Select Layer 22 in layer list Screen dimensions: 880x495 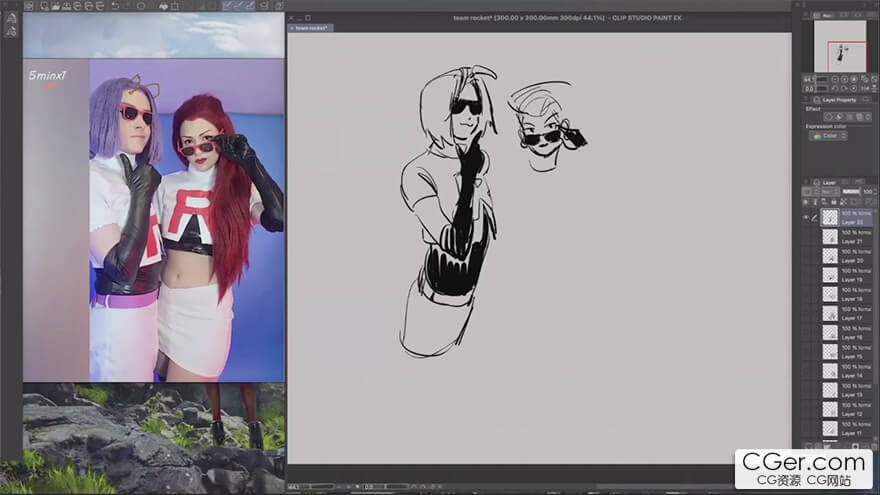point(846,217)
